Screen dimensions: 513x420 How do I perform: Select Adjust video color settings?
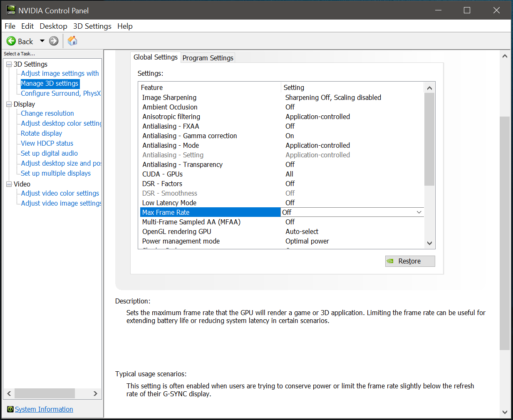pyautogui.click(x=59, y=193)
